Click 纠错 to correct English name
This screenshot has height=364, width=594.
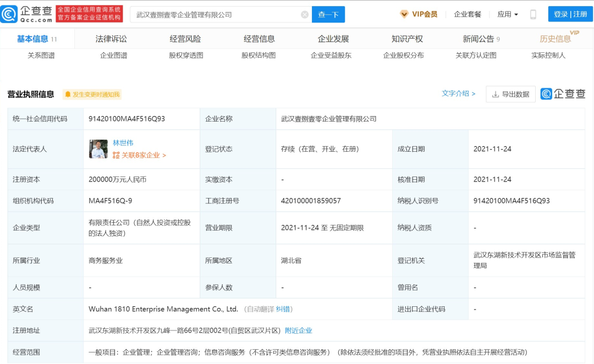pyautogui.click(x=283, y=309)
